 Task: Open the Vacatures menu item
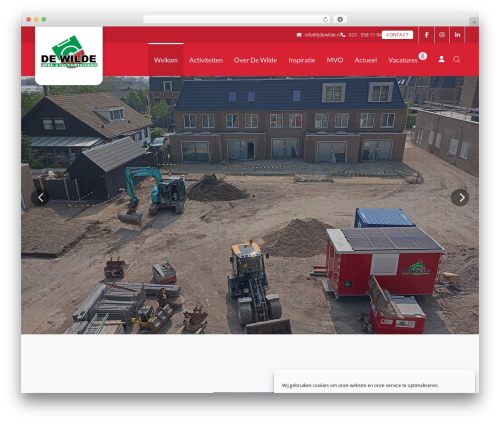point(403,60)
